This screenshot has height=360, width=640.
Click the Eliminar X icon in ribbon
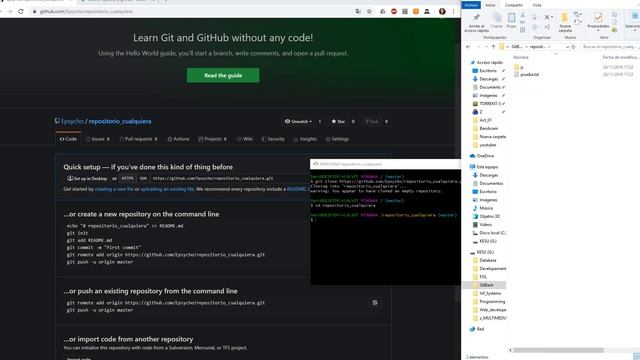[548, 18]
